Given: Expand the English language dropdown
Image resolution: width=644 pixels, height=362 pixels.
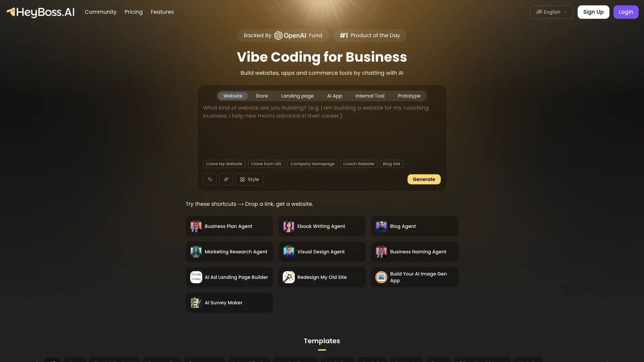Looking at the screenshot, I should 552,12.
